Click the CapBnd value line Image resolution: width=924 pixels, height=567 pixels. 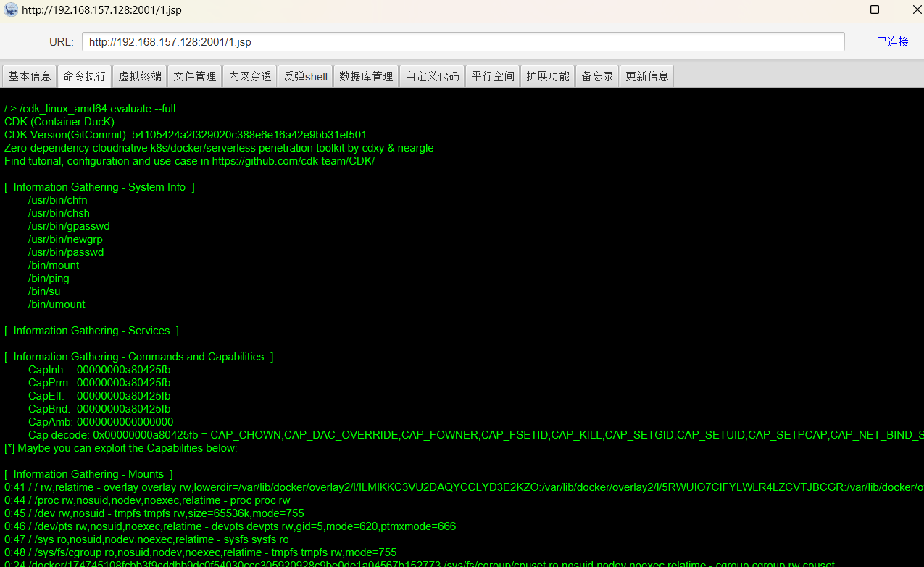(x=99, y=409)
